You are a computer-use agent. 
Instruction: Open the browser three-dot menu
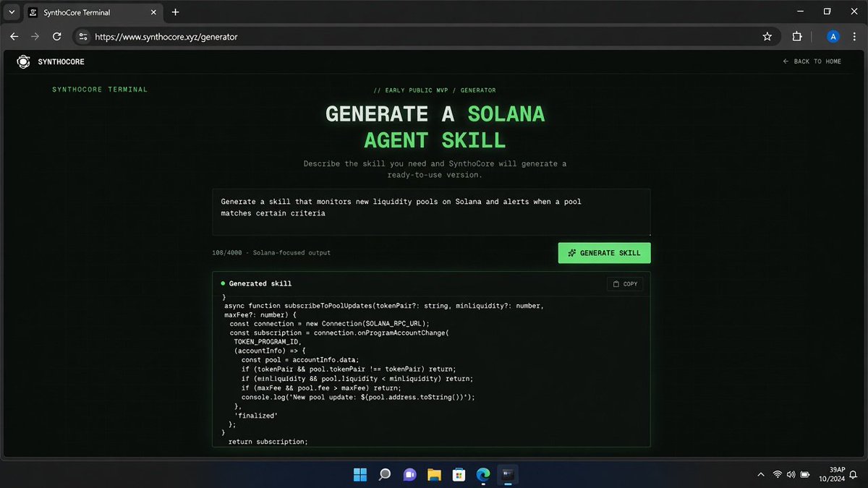point(855,36)
